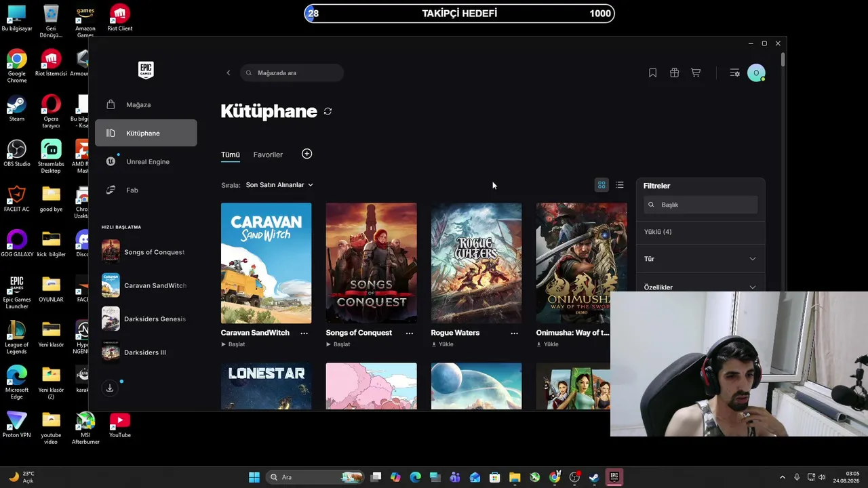Open the Fab marketplace in sidebar
The width and height of the screenshot is (868, 488).
(146, 190)
